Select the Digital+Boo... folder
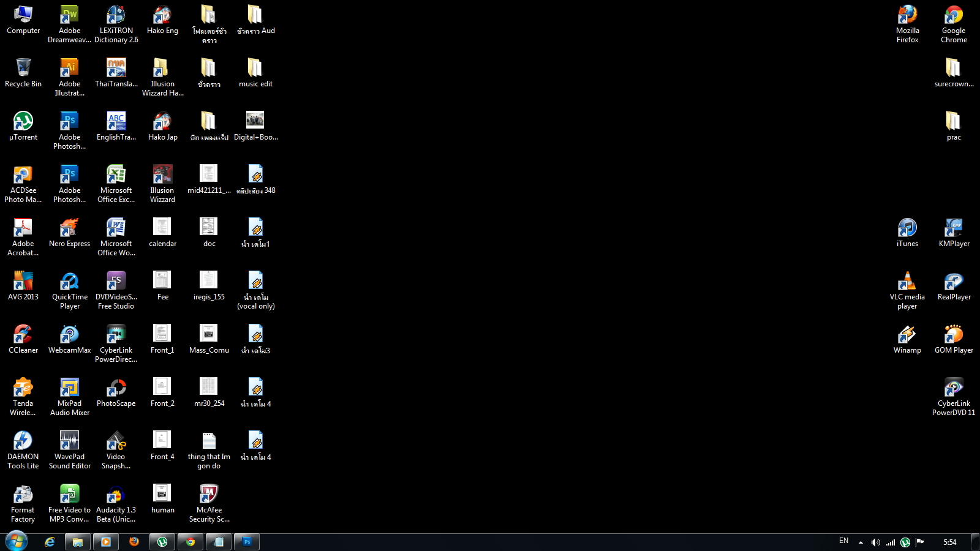The image size is (980, 551). point(256,126)
